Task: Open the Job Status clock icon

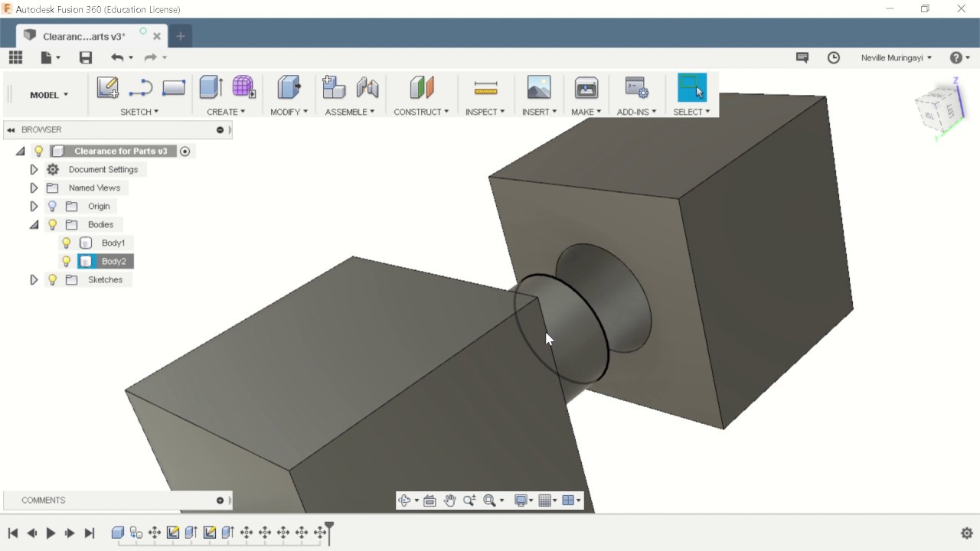Action: [x=834, y=57]
